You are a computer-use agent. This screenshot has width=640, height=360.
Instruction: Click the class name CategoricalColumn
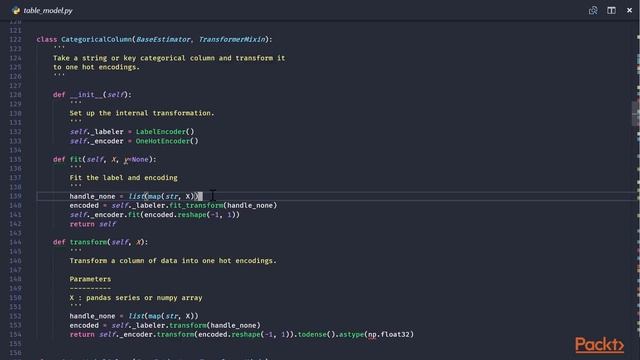(x=96, y=40)
